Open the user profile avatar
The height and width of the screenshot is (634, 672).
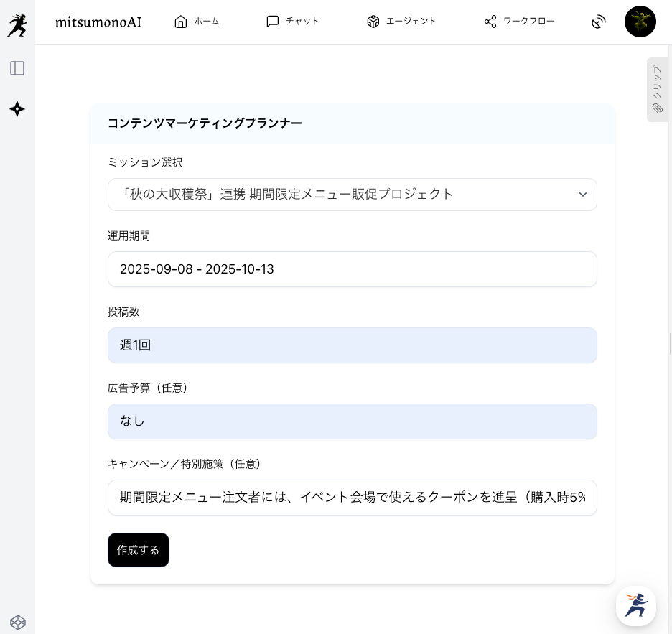[640, 22]
